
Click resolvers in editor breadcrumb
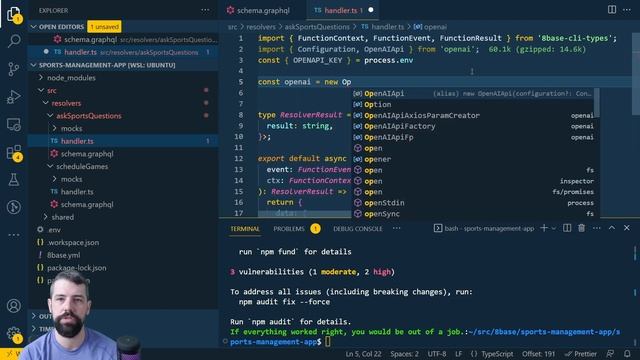coord(260,27)
